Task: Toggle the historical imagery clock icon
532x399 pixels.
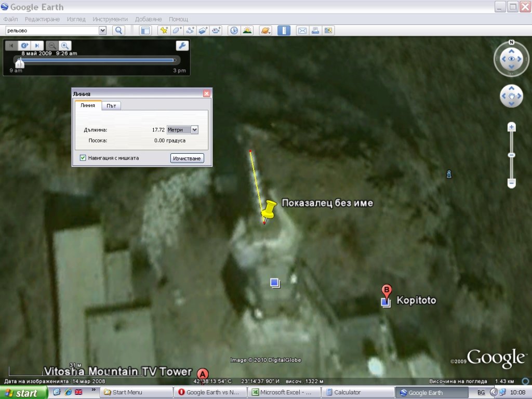Action: (234, 31)
